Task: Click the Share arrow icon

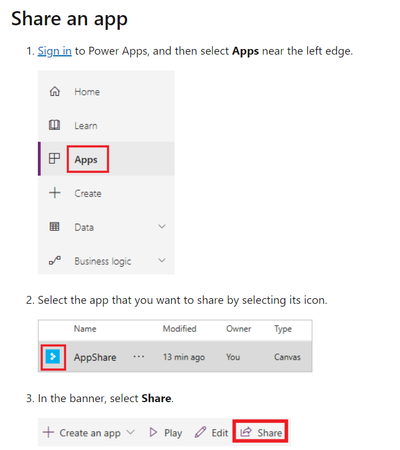Action: 246,432
